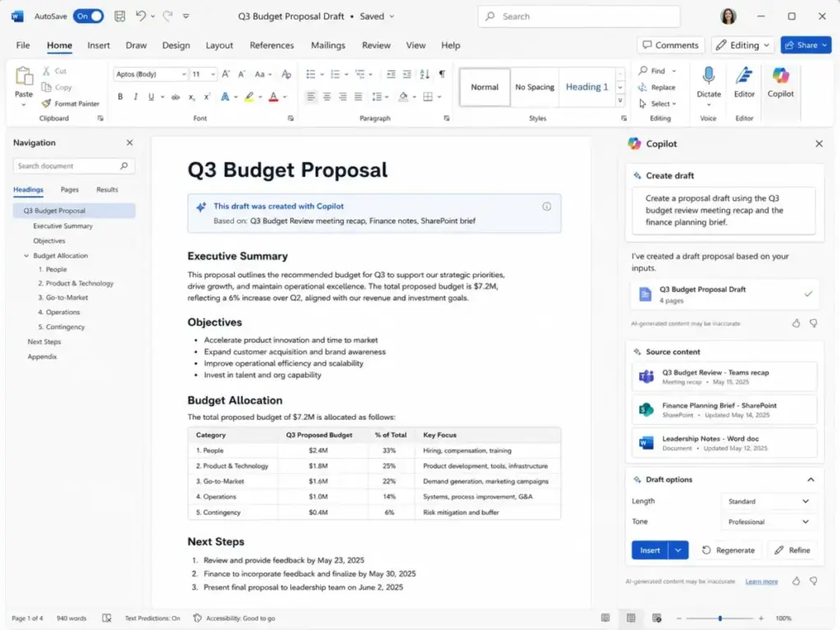Select Heading 1 style

pos(587,87)
